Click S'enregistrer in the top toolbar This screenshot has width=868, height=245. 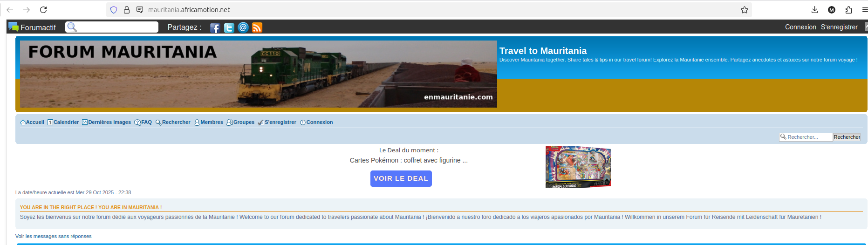pos(839,27)
